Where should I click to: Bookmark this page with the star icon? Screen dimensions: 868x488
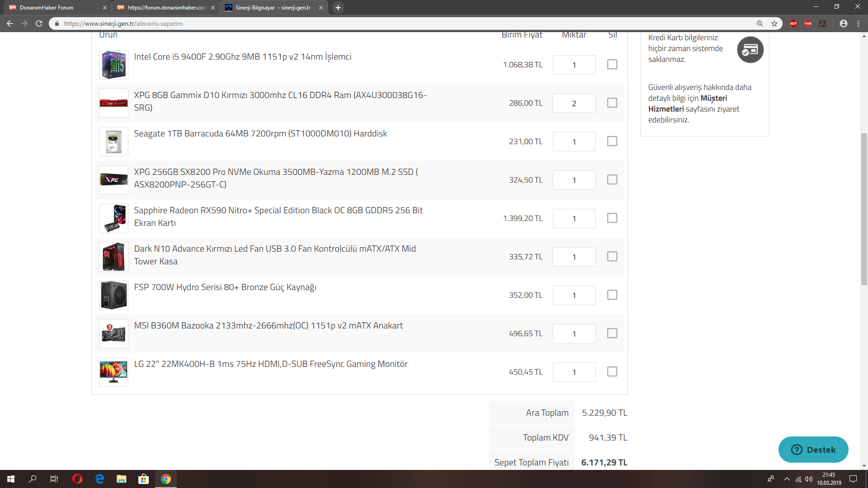pyautogui.click(x=774, y=23)
